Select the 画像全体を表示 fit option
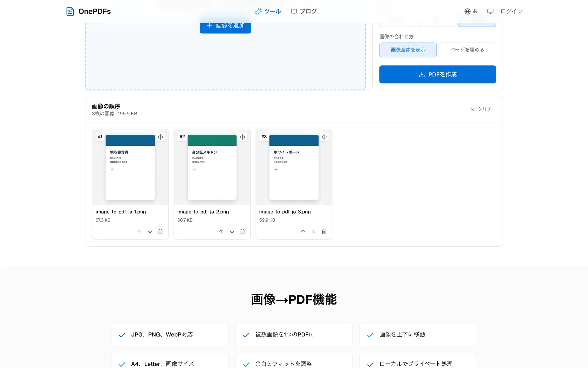Viewport: 588px width, 368px height. [x=408, y=50]
